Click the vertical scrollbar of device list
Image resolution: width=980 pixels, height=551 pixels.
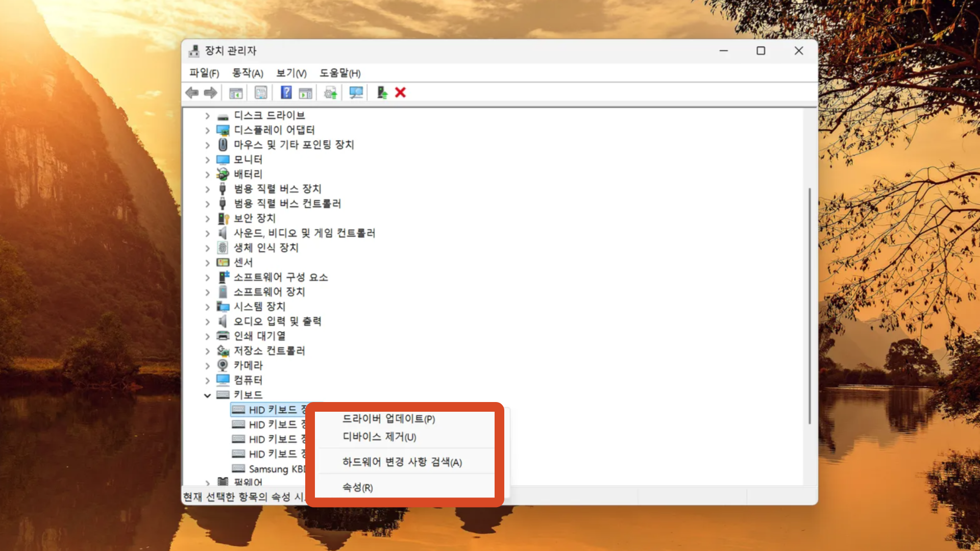pyautogui.click(x=810, y=306)
